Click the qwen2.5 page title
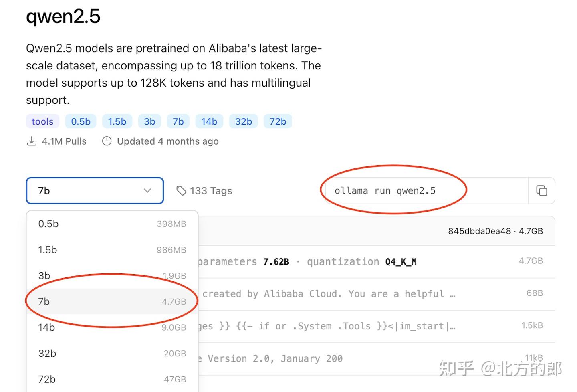This screenshot has width=577, height=392. pyautogui.click(x=63, y=17)
